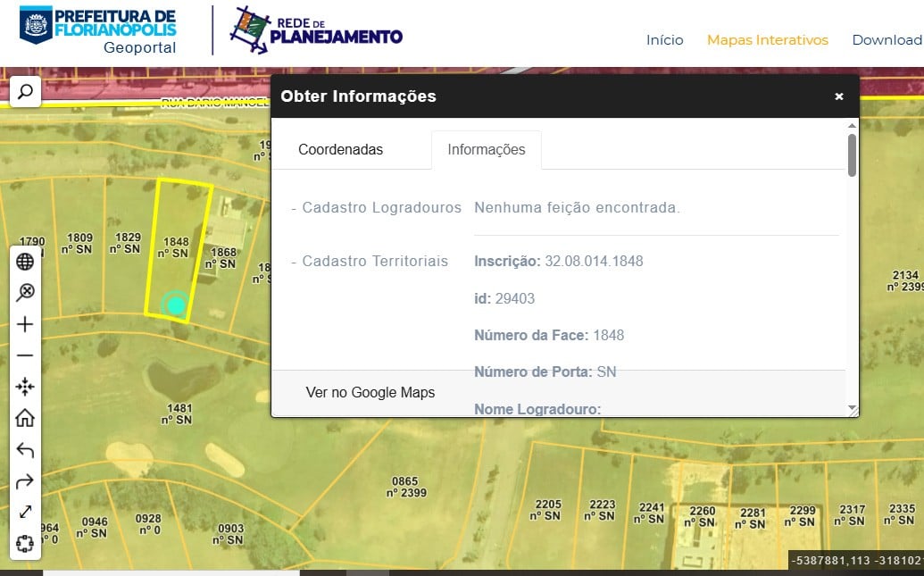Click parcel label 0928 on the map
924x576 pixels.
pos(147,523)
